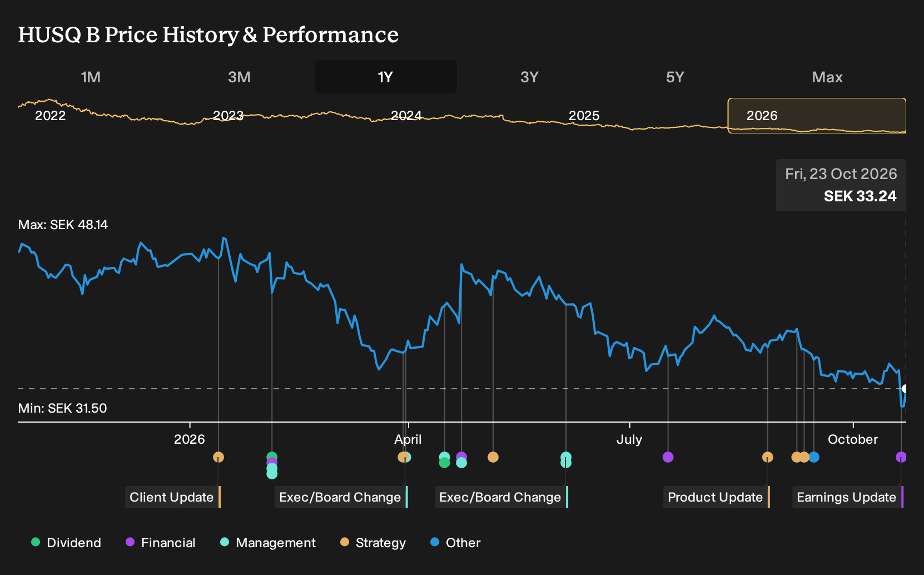Click the highlighted 2026 range window in overview

(x=817, y=116)
